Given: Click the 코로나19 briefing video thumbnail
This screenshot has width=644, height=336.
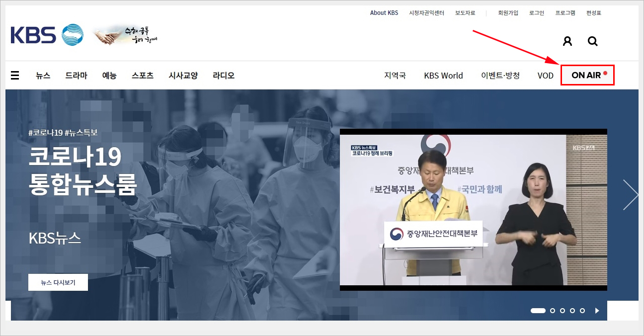Looking at the screenshot, I should pos(474,210).
